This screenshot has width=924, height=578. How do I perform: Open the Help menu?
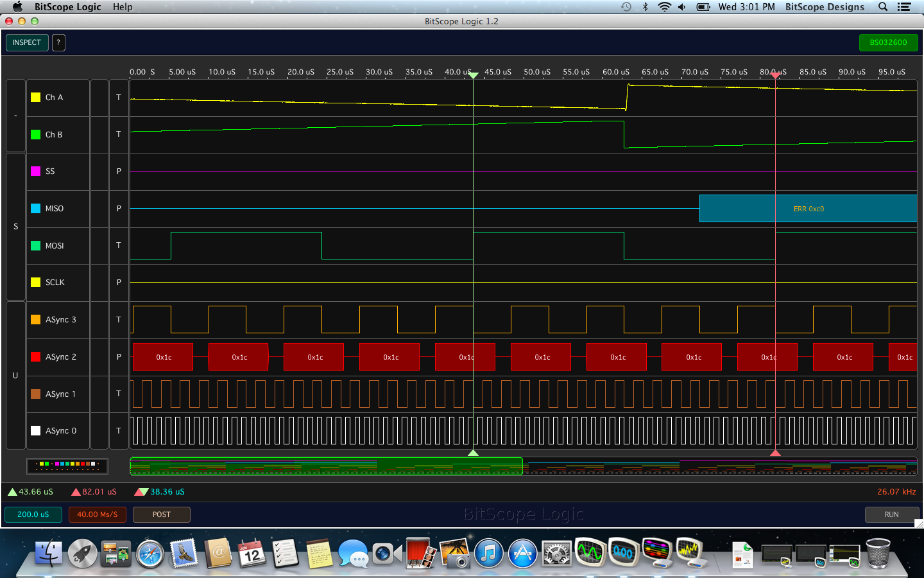(x=123, y=7)
